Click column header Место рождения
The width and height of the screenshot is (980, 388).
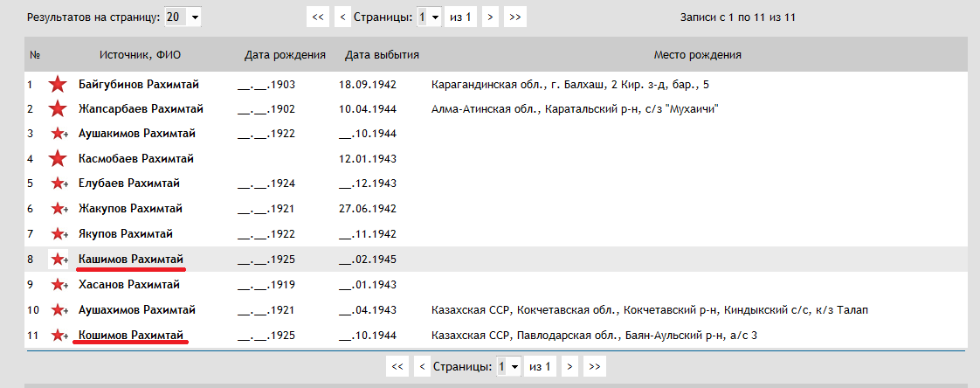click(x=698, y=55)
